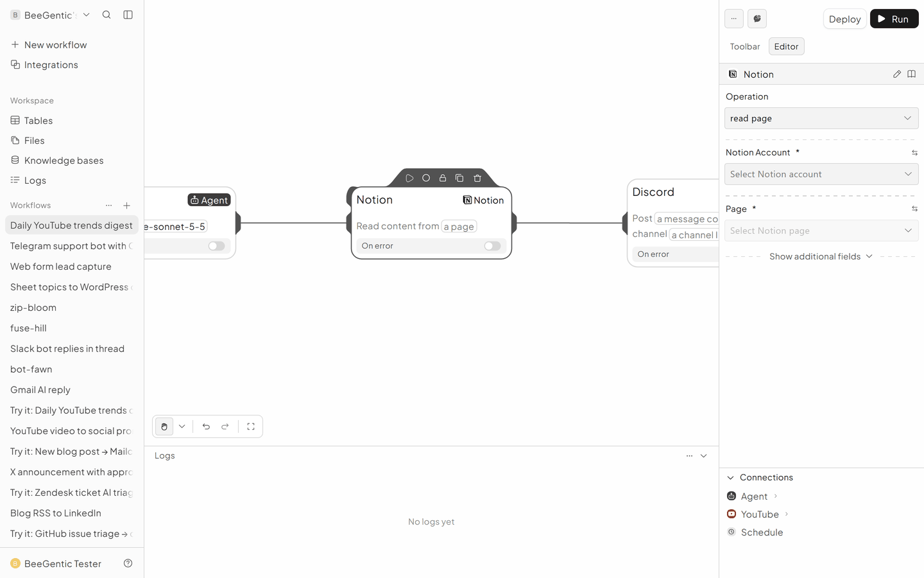This screenshot has width=924, height=578.
Task: Click the Deploy button
Action: [x=844, y=19]
